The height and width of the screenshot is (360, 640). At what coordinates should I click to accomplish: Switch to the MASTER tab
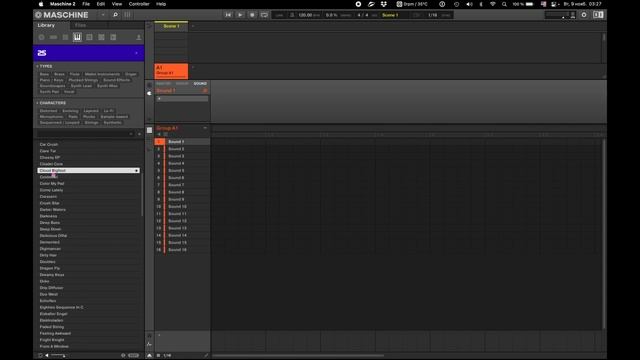(x=163, y=84)
